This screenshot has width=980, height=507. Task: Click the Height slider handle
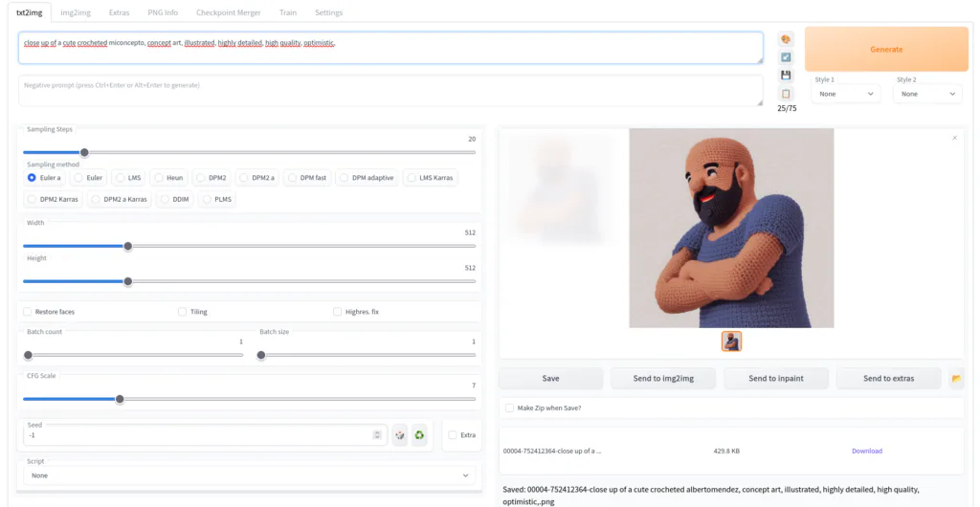coord(128,281)
